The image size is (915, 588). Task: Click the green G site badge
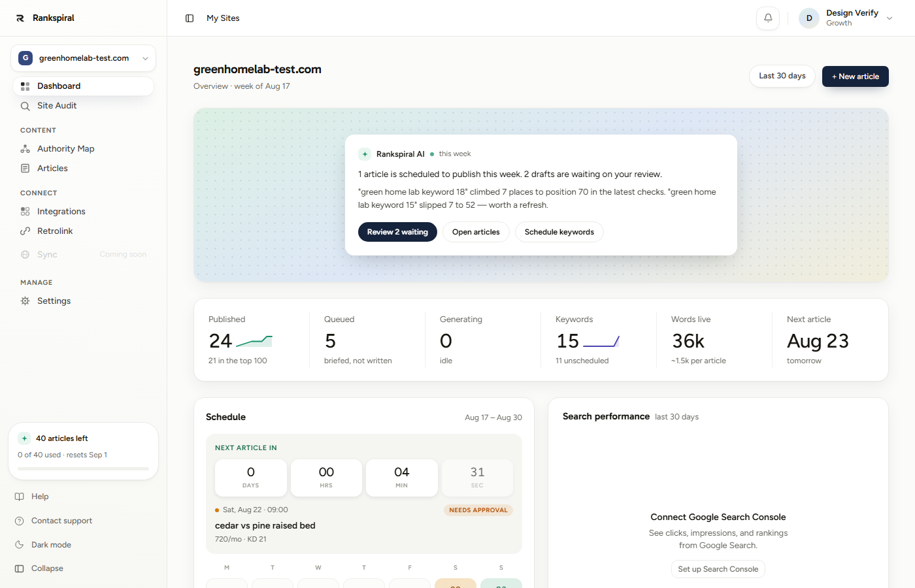point(25,58)
